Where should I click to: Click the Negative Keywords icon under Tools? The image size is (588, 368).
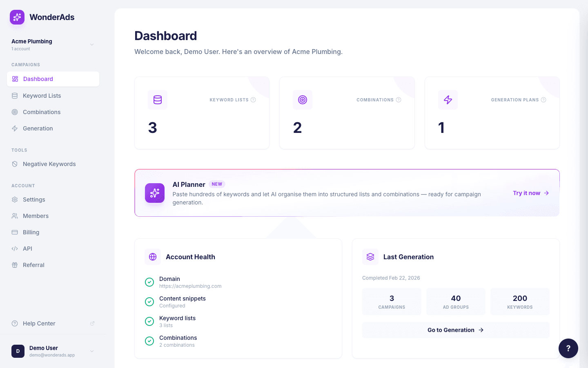coord(15,164)
